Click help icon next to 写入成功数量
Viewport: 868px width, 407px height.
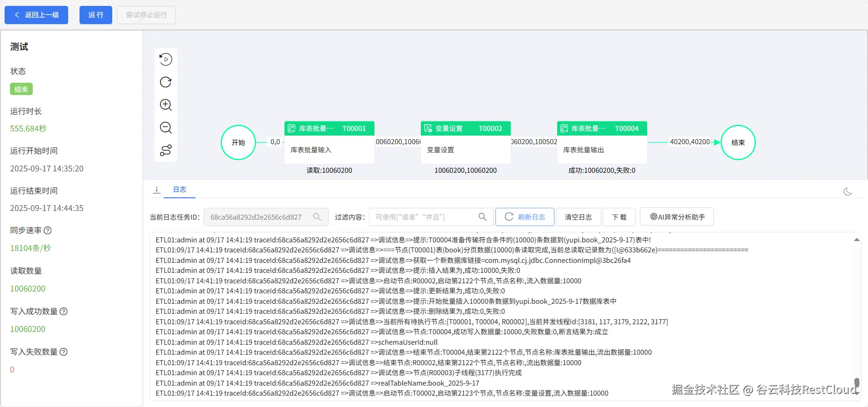tap(64, 312)
